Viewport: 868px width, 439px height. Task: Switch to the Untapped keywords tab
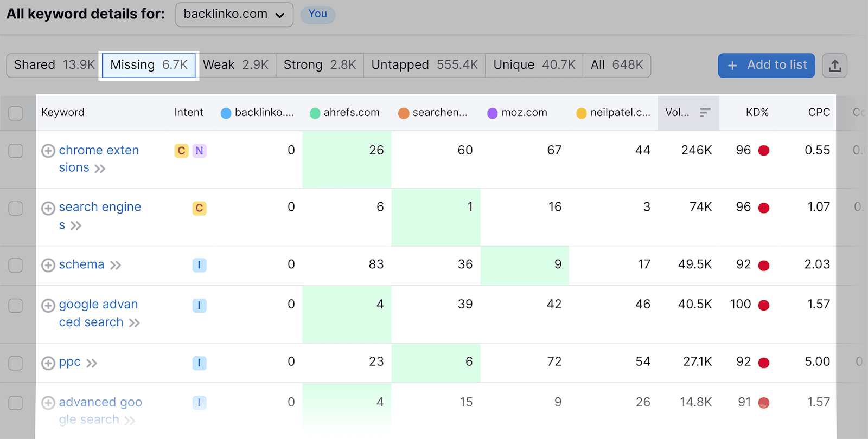pos(424,65)
